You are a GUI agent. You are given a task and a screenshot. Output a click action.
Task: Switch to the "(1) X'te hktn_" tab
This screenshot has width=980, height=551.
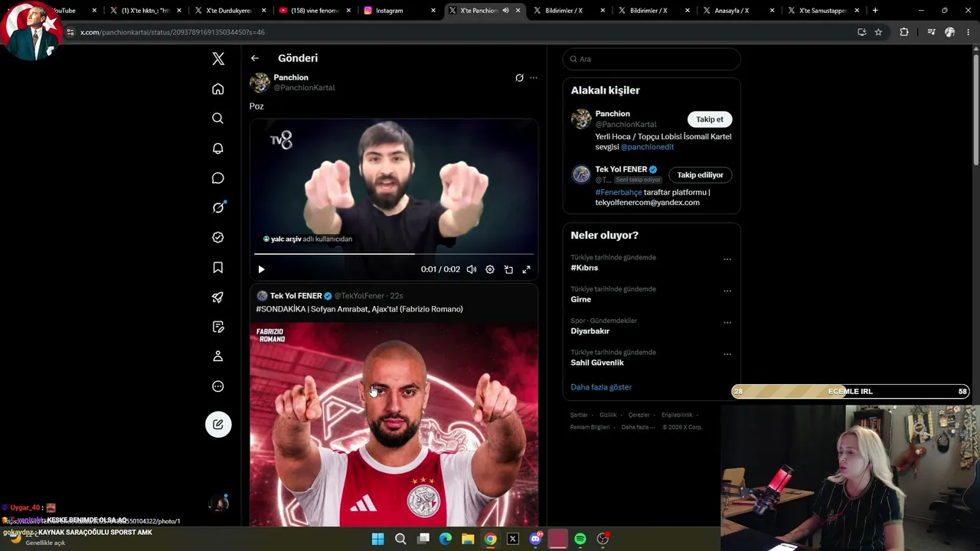(x=146, y=11)
